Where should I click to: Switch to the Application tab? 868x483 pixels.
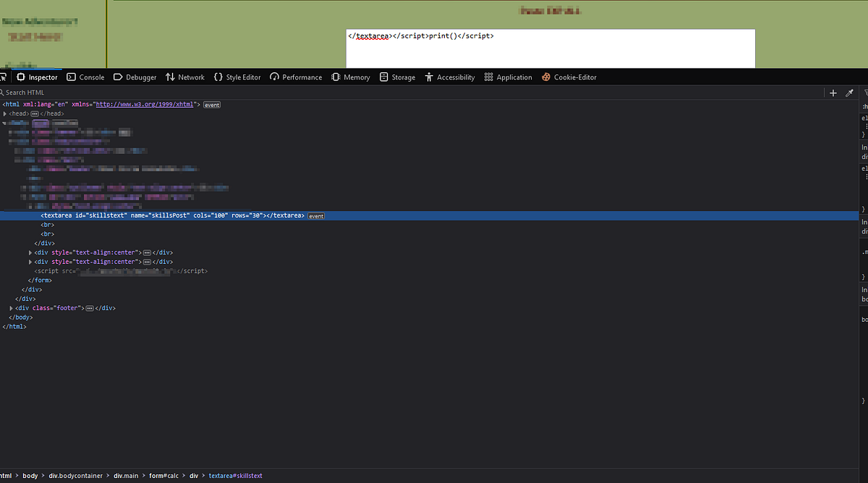pos(509,77)
